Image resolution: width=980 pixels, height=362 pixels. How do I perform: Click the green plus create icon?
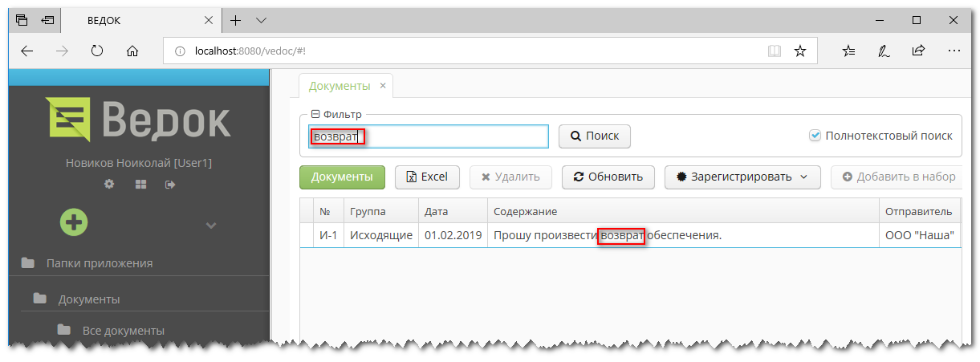(74, 222)
